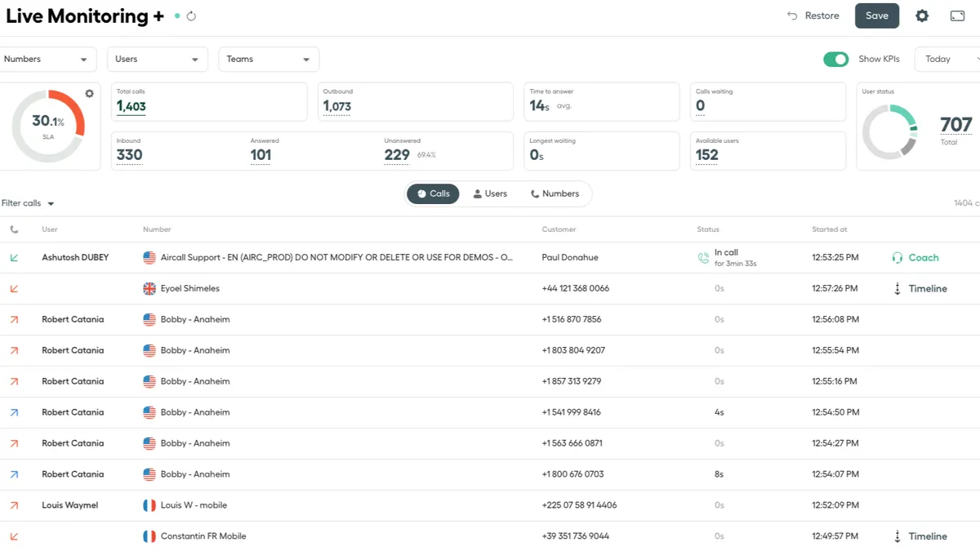
Task: Switch to the Numbers tab
Action: [555, 193]
